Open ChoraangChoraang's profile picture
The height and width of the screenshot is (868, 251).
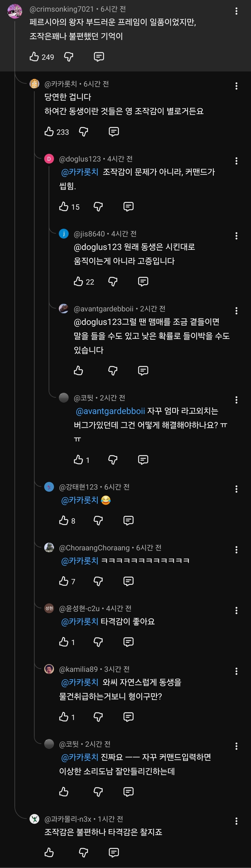pyautogui.click(x=49, y=548)
